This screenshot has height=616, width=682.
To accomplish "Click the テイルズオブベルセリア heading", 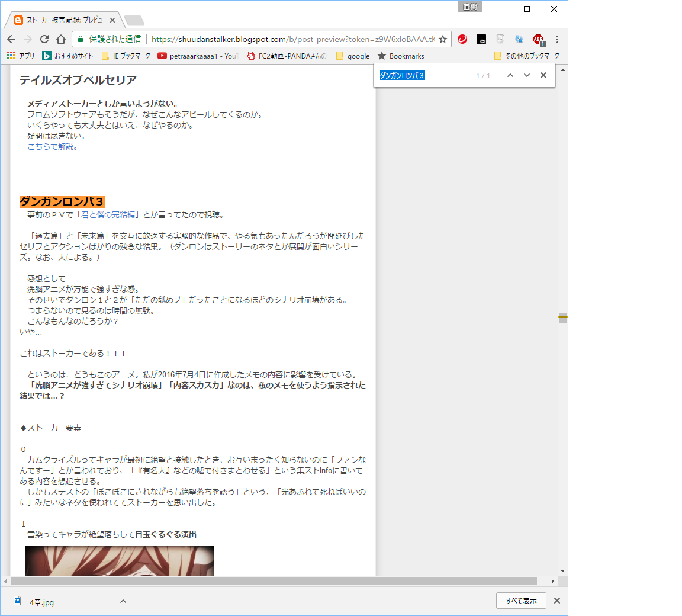I will click(78, 80).
